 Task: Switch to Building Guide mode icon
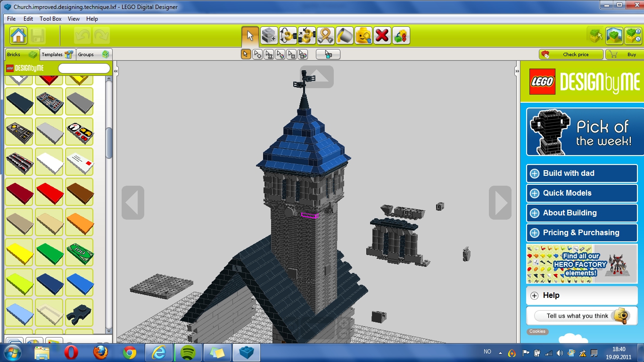pos(633,35)
